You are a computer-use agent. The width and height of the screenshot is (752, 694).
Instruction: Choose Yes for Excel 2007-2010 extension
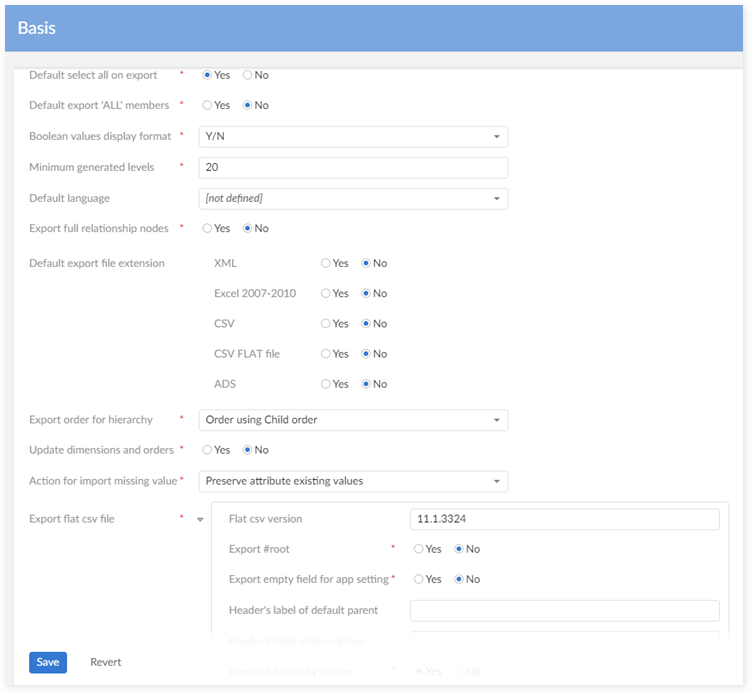[326, 293]
